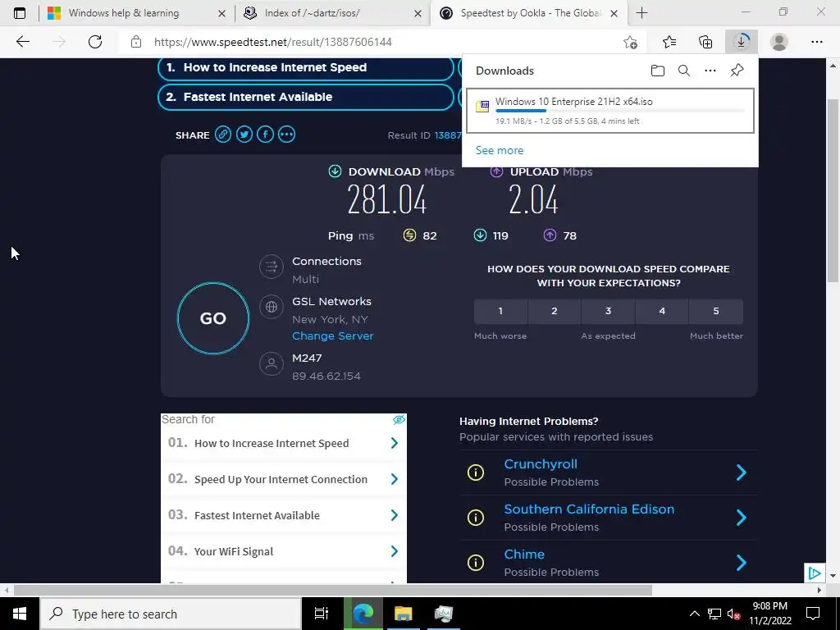Click the horizontal page scrollbar

[x=333, y=590]
